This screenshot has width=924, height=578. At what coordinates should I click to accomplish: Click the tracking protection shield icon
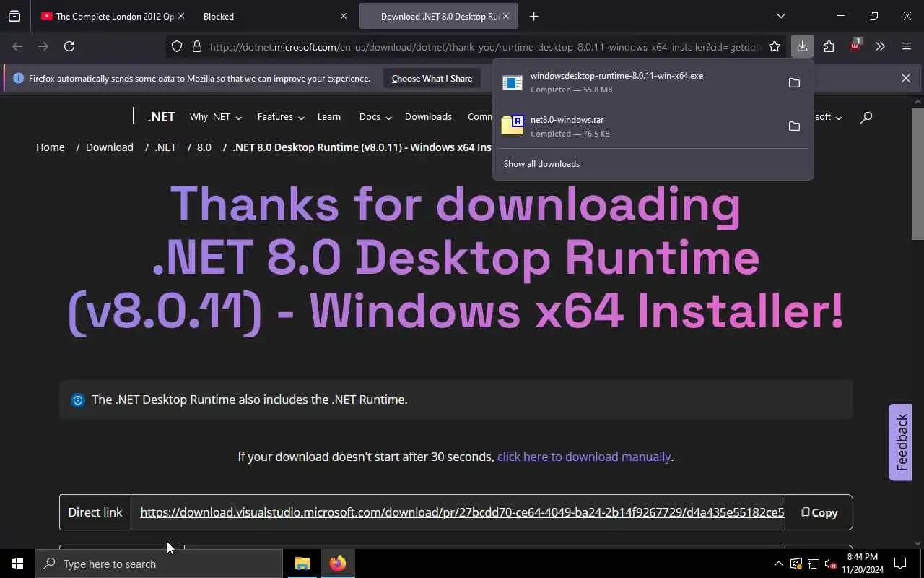pos(177,47)
